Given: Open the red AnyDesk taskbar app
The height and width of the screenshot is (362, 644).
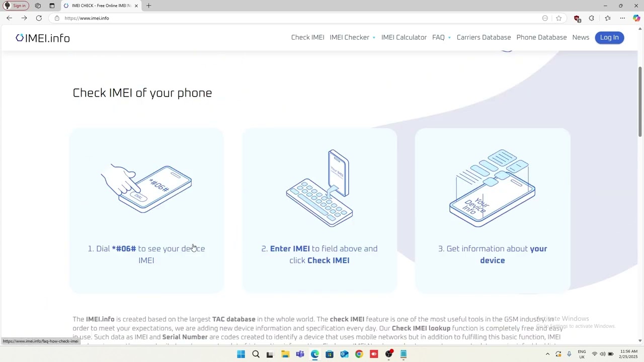Looking at the screenshot, I should [374, 354].
